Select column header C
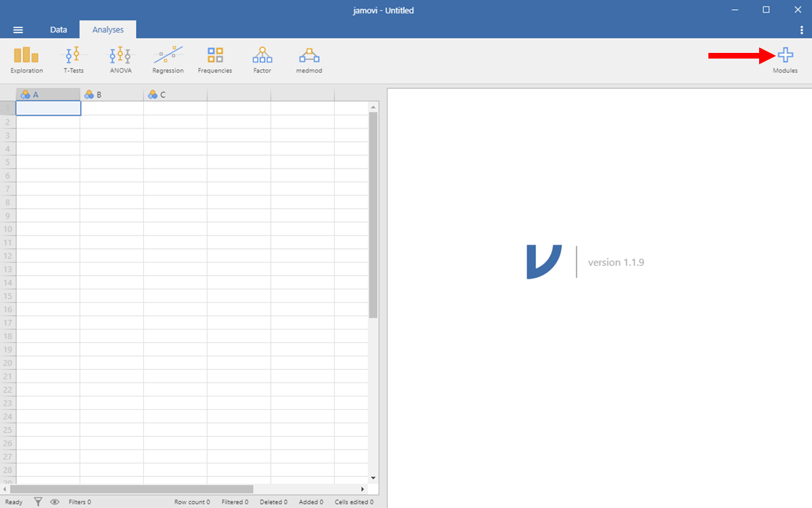 [175, 95]
